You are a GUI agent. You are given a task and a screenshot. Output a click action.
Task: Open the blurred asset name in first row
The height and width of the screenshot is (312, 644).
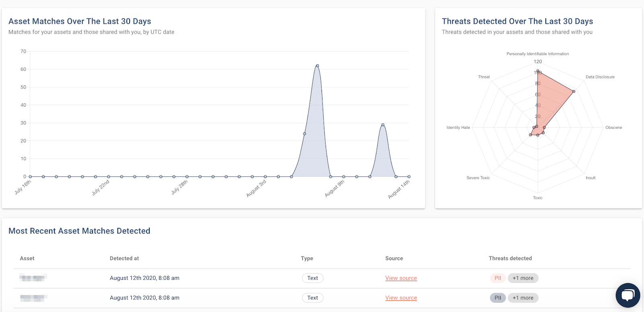tap(33, 278)
